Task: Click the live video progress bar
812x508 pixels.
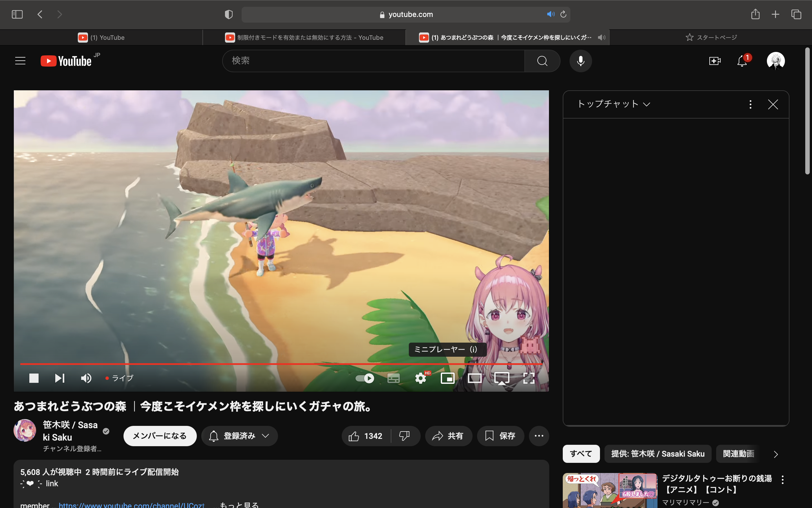Action: point(281,364)
